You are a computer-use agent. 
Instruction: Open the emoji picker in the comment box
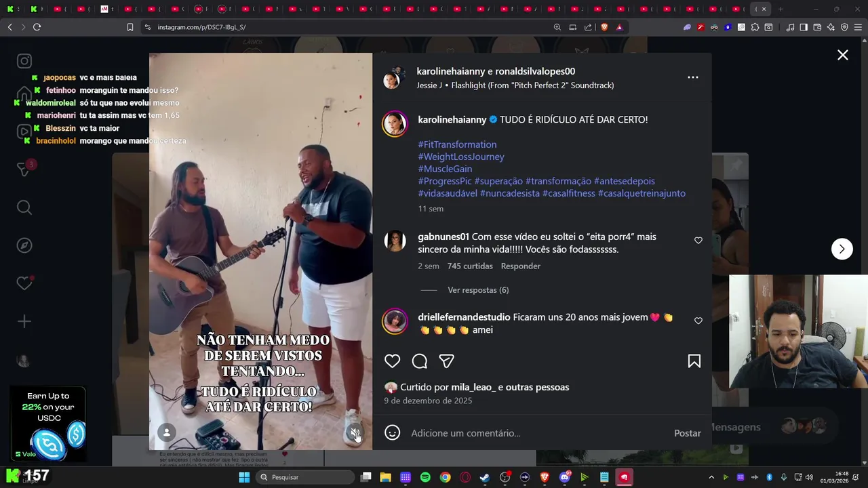click(x=392, y=432)
